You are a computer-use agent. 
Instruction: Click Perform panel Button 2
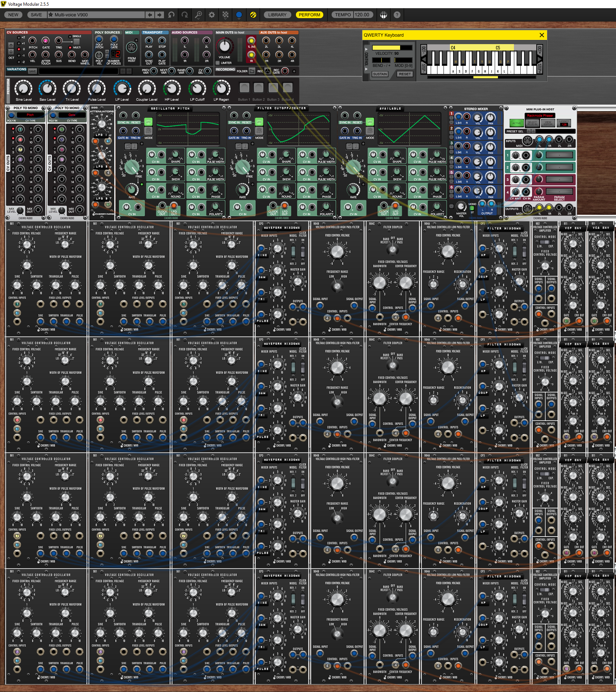(259, 88)
